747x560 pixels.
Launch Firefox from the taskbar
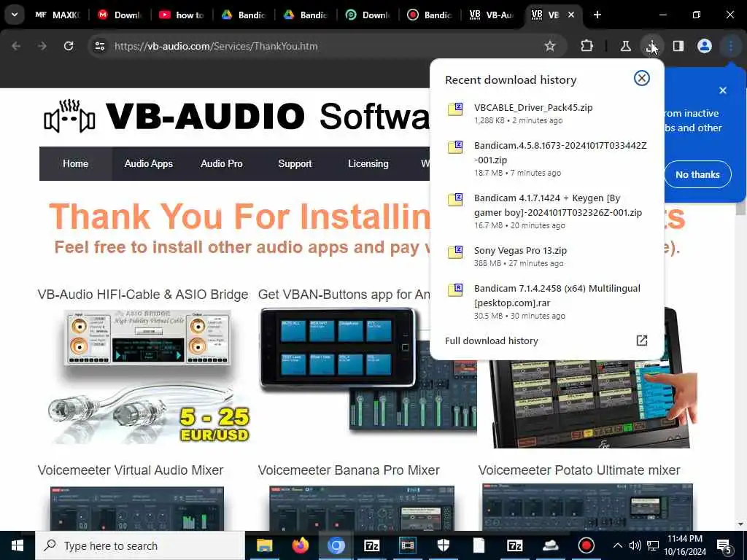pyautogui.click(x=300, y=545)
